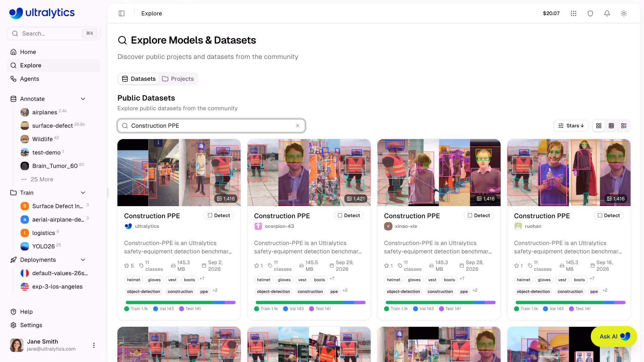Click the Ultralytics logo
Viewport: 644px width, 362px height.
click(x=42, y=13)
